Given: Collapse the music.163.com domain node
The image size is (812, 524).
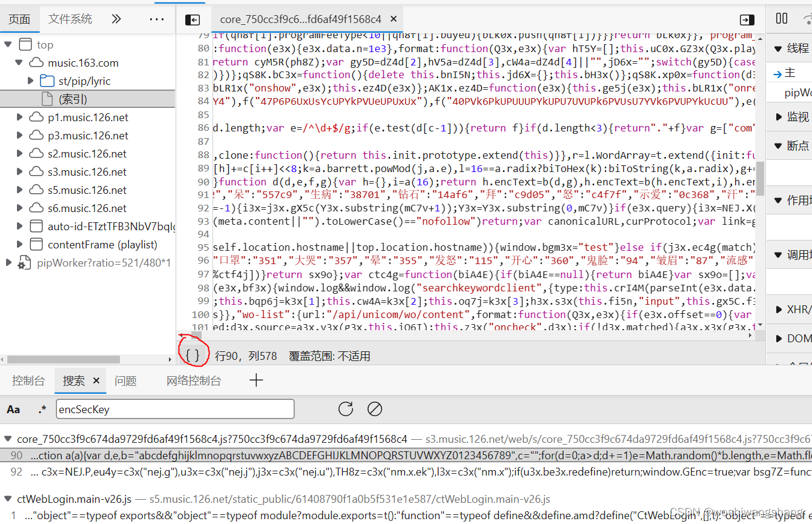Looking at the screenshot, I should coord(19,62).
